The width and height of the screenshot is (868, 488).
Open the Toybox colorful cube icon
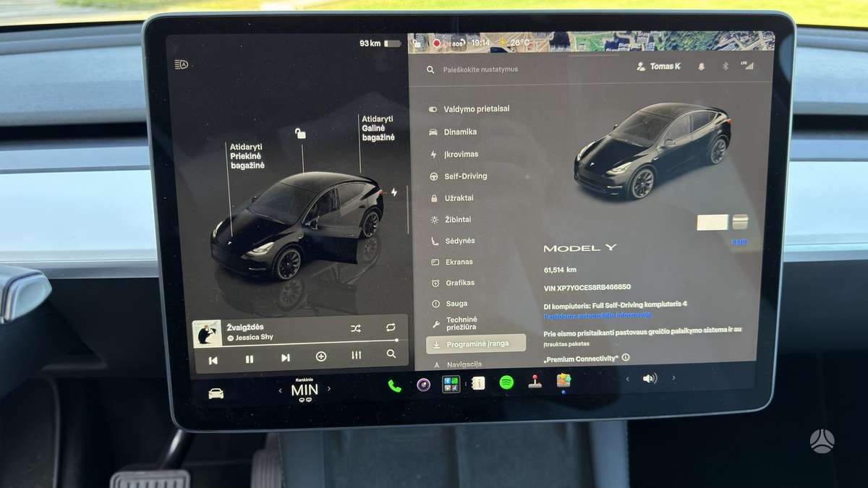pyautogui.click(x=563, y=380)
